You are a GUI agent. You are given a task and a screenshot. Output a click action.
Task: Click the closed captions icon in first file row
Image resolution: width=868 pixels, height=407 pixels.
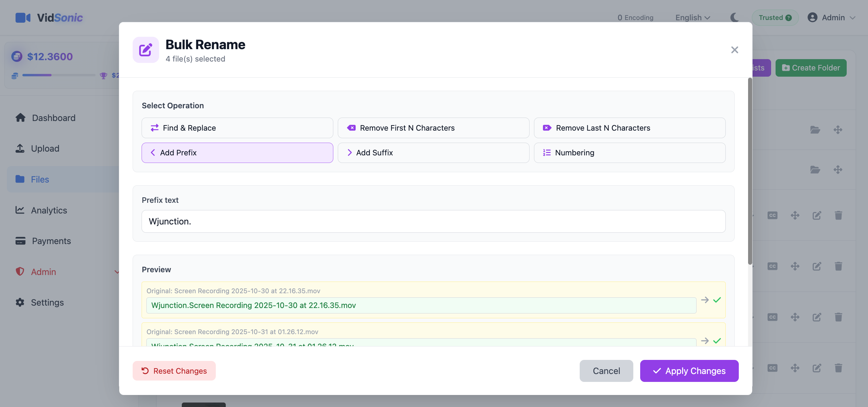(x=772, y=216)
